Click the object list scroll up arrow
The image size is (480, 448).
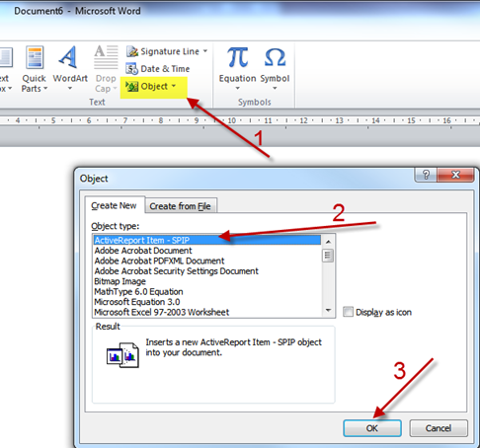[x=328, y=242]
